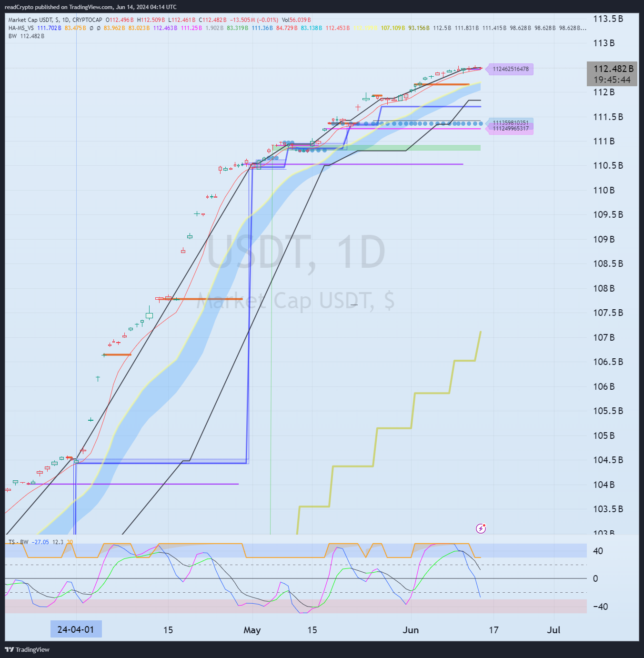
Task: Click the blue price label 111359810351
Action: pyautogui.click(x=511, y=123)
